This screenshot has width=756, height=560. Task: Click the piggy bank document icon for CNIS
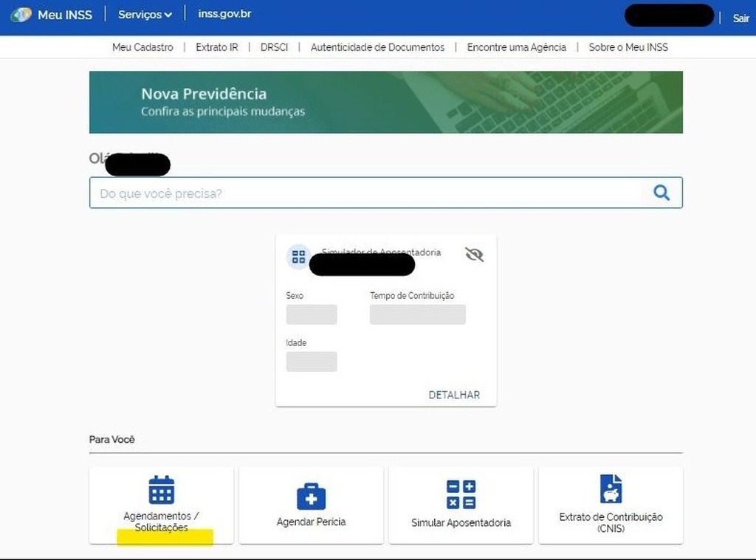click(611, 488)
